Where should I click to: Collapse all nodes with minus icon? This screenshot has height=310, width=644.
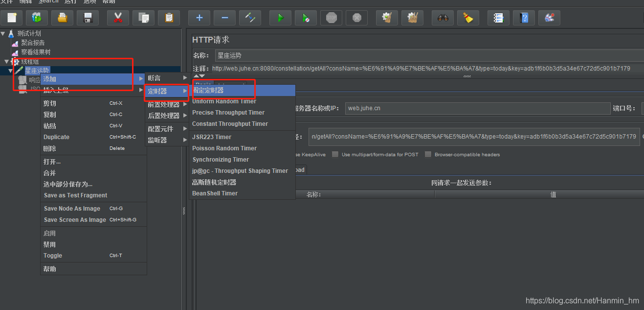tap(224, 18)
